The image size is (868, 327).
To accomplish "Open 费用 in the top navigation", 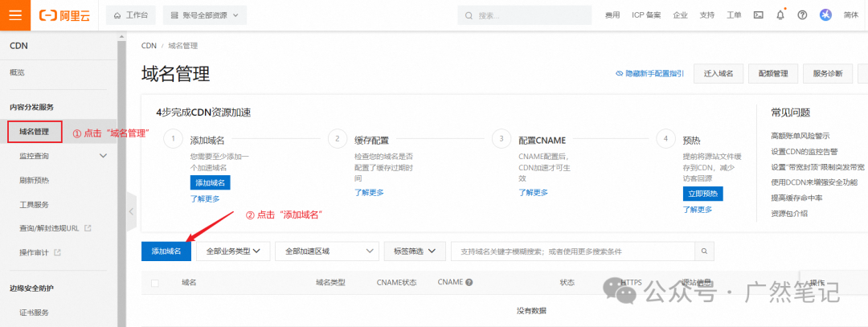I will [x=612, y=15].
